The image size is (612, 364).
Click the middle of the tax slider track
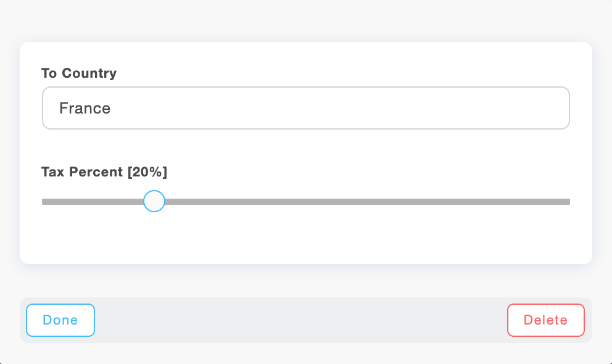(x=306, y=202)
